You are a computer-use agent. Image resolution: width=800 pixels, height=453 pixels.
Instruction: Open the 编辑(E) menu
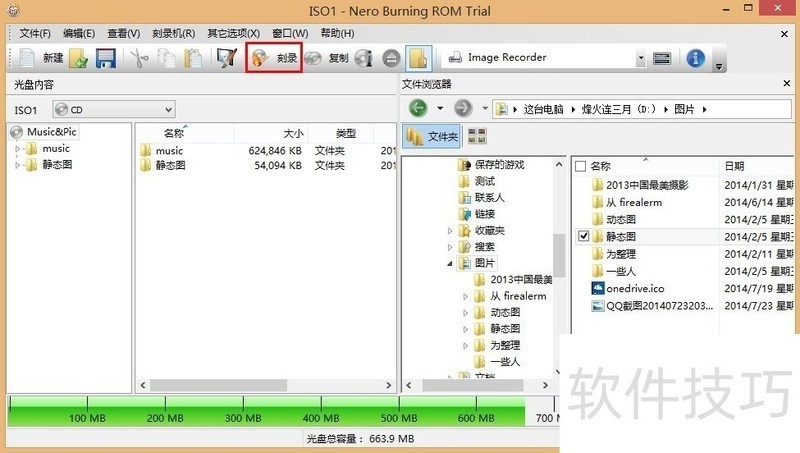[x=79, y=33]
